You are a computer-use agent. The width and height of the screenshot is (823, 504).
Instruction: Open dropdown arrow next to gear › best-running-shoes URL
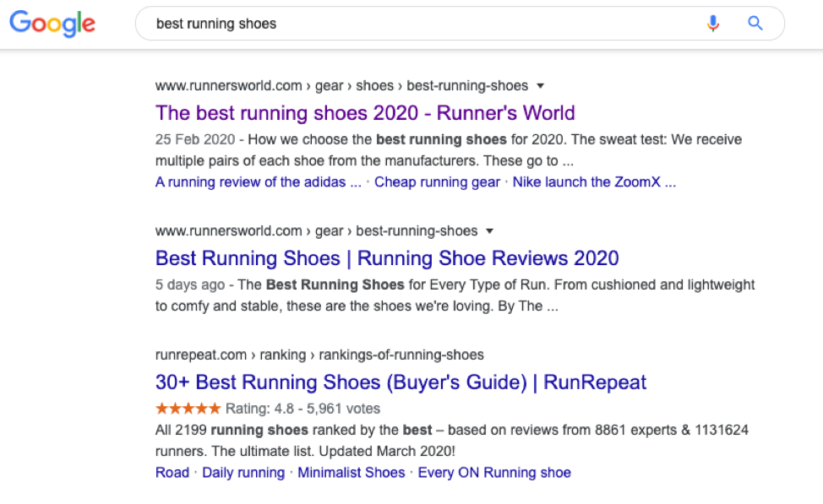[x=490, y=231]
